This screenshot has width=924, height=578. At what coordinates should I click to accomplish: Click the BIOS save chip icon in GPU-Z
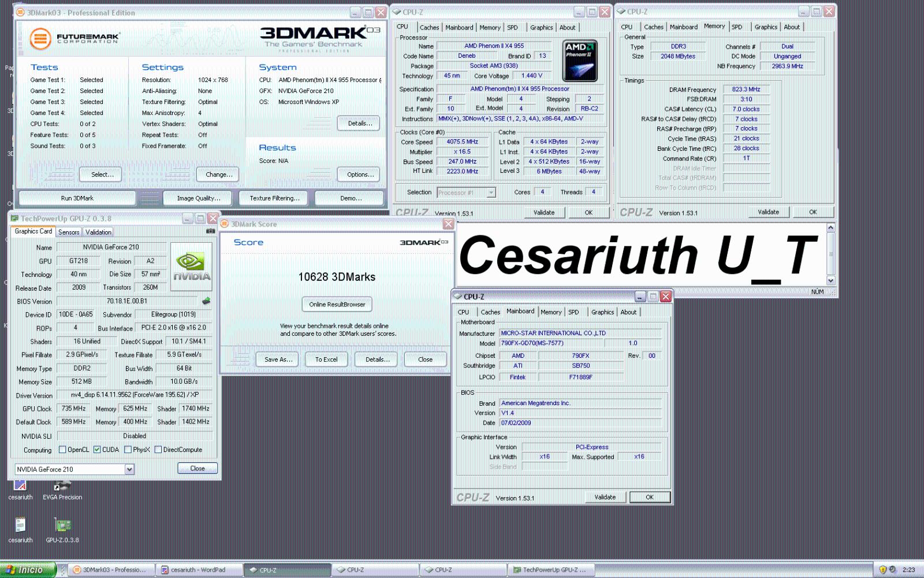(206, 301)
